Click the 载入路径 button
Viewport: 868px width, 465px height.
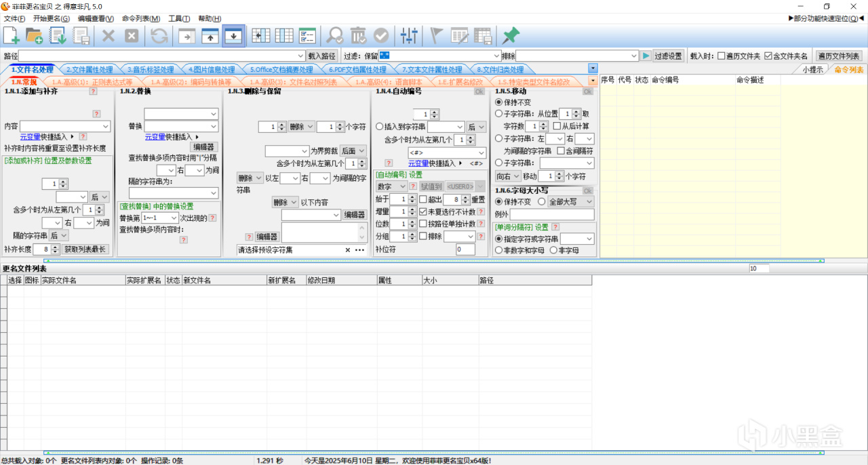point(322,56)
